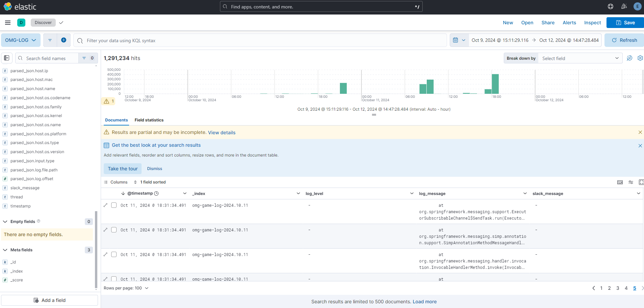Open the hamburger navigation menu

click(8, 23)
